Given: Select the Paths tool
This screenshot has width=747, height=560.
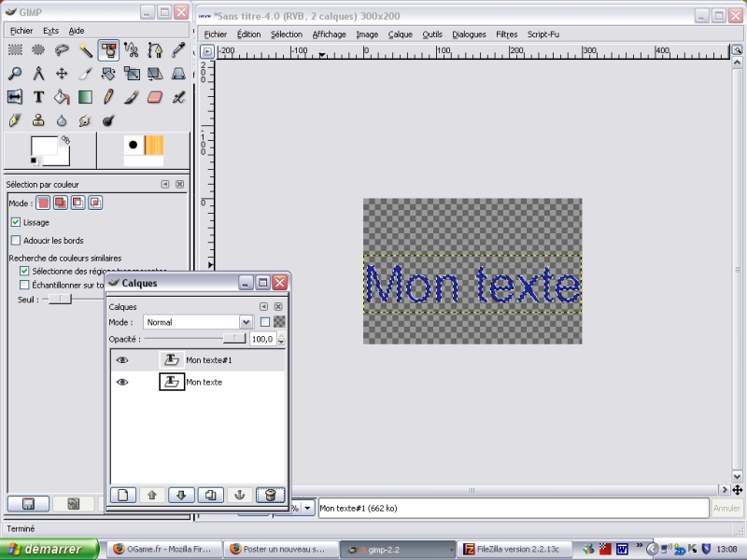Looking at the screenshot, I should [155, 50].
